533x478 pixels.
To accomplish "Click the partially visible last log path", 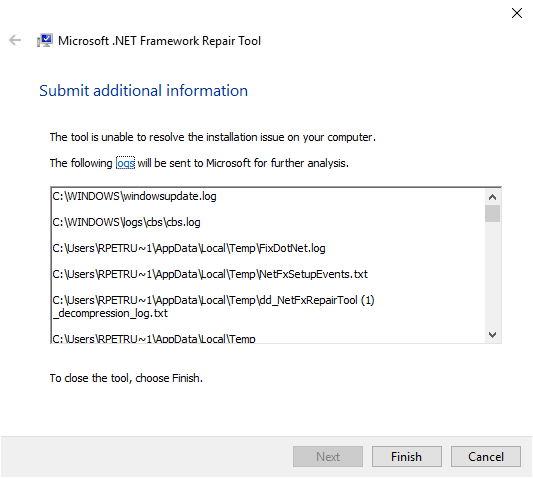I will 154,338.
